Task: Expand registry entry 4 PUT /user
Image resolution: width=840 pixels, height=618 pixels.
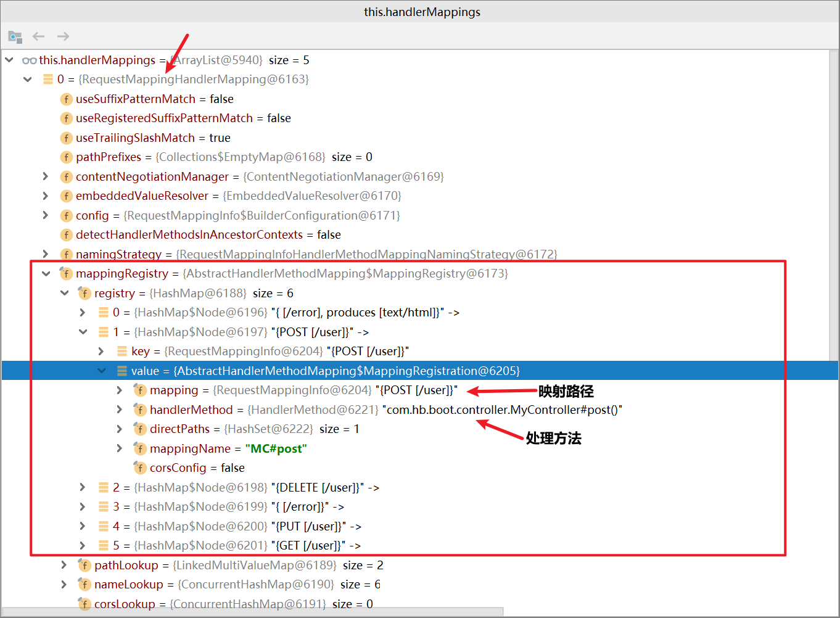Action: pyautogui.click(x=83, y=526)
